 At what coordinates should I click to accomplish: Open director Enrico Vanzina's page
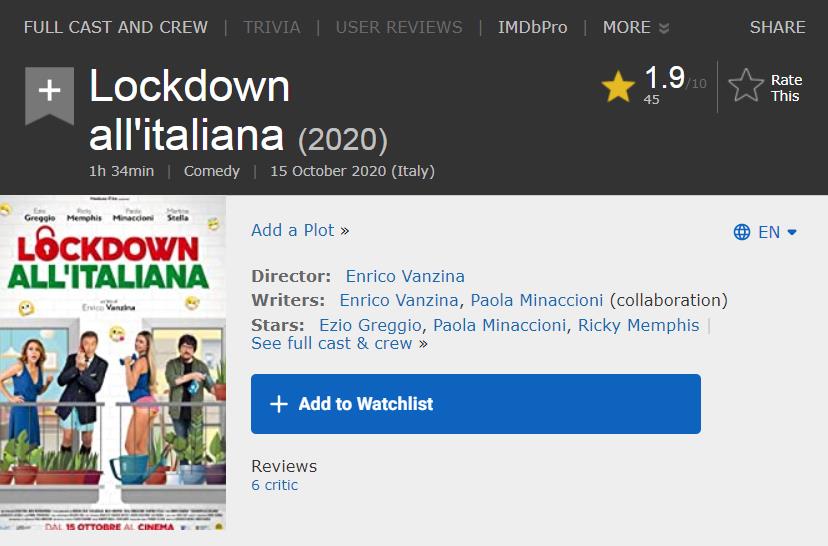coord(405,276)
